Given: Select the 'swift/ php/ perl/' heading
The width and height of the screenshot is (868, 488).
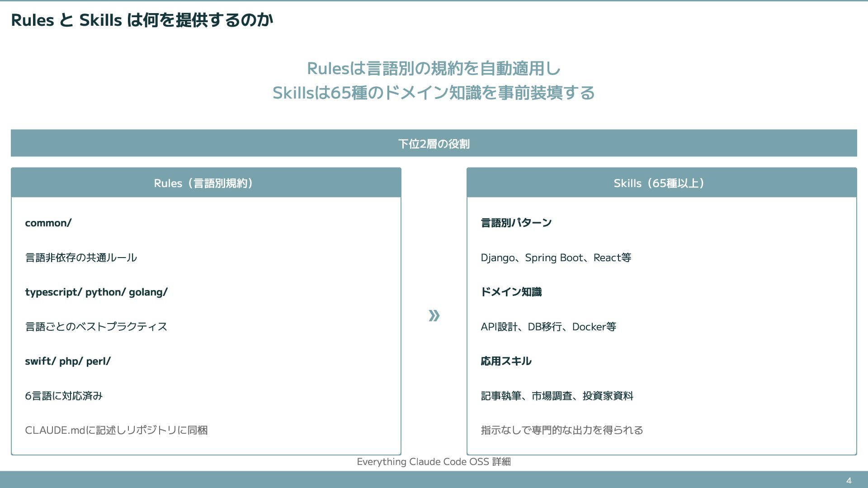Looking at the screenshot, I should 68,361.
